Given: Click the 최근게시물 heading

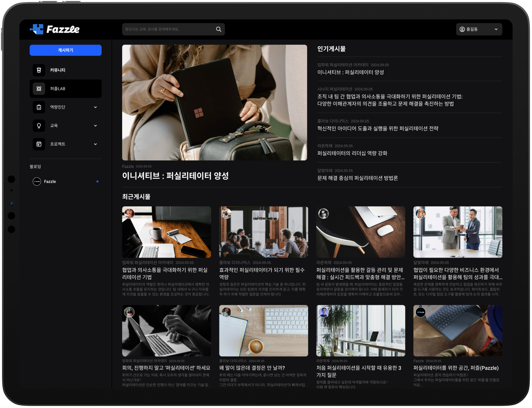Looking at the screenshot, I should pyautogui.click(x=136, y=197).
